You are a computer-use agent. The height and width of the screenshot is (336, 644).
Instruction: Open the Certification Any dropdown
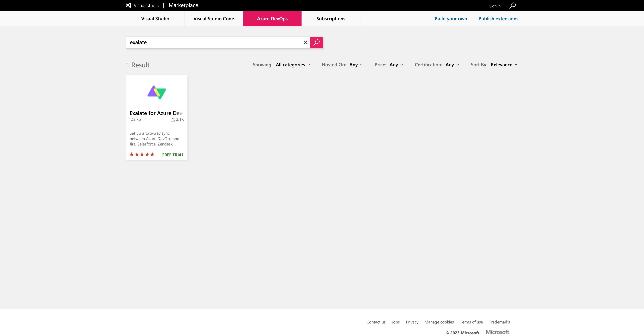pyautogui.click(x=452, y=65)
